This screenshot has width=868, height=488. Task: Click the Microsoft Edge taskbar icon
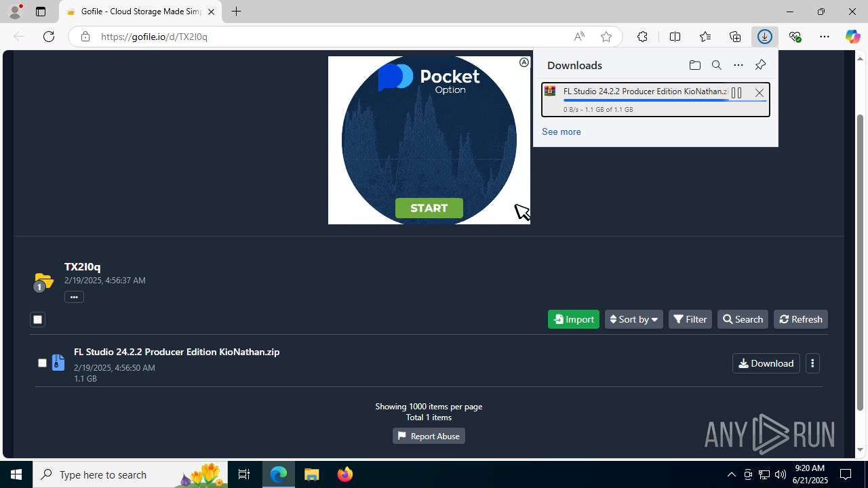279,474
